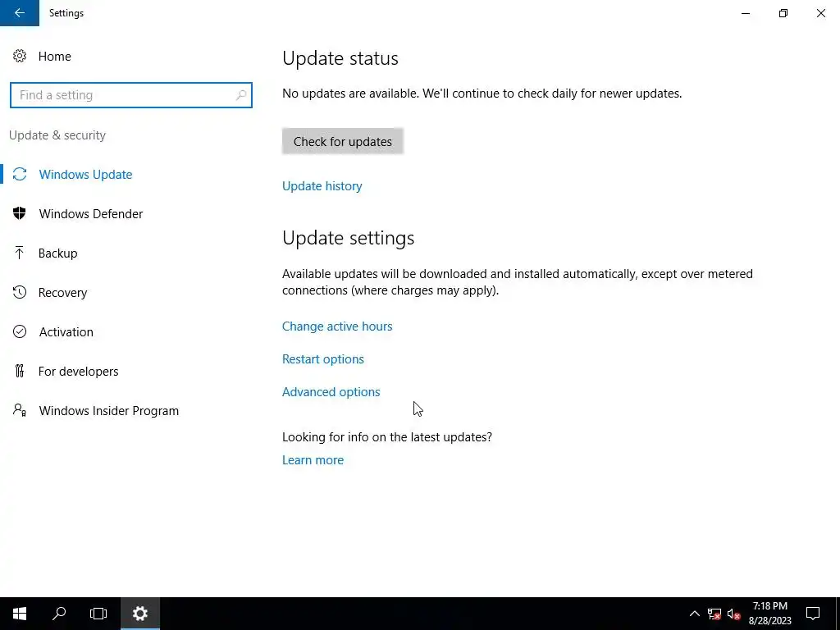Close the Settings window

point(820,13)
